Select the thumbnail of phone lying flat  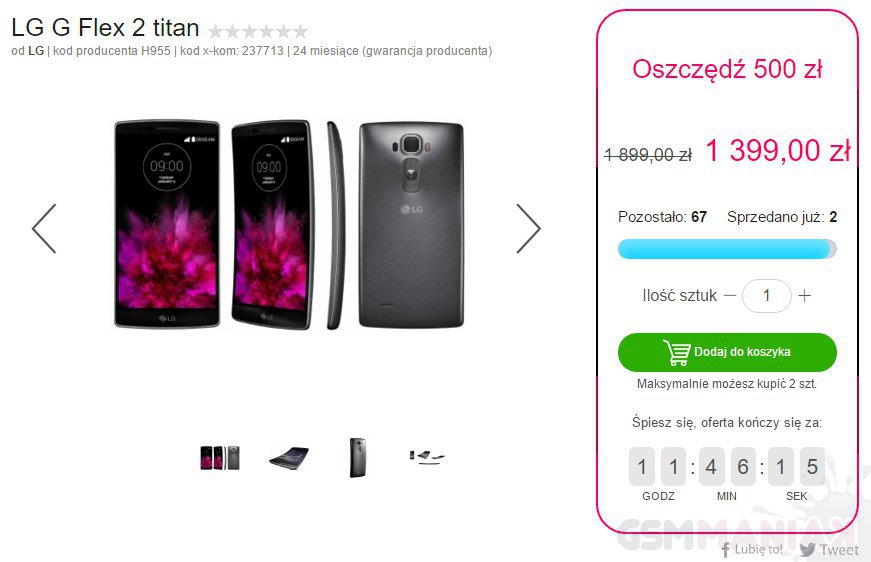(x=289, y=458)
